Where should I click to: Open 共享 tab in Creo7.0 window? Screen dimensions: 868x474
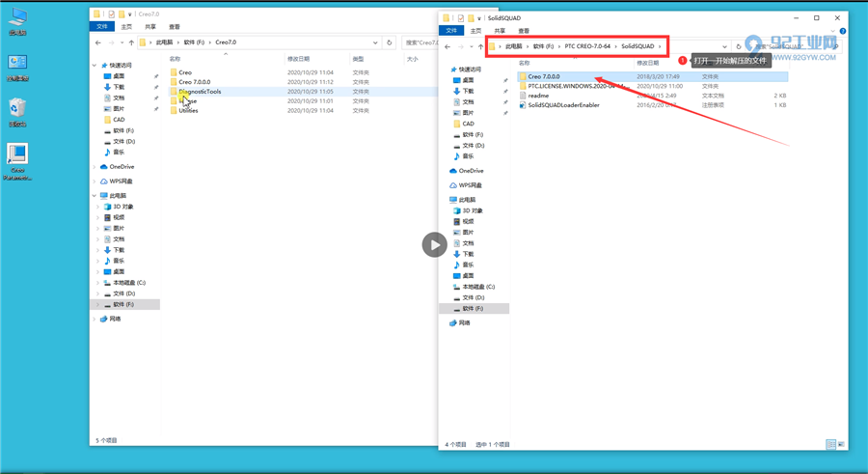point(150,27)
